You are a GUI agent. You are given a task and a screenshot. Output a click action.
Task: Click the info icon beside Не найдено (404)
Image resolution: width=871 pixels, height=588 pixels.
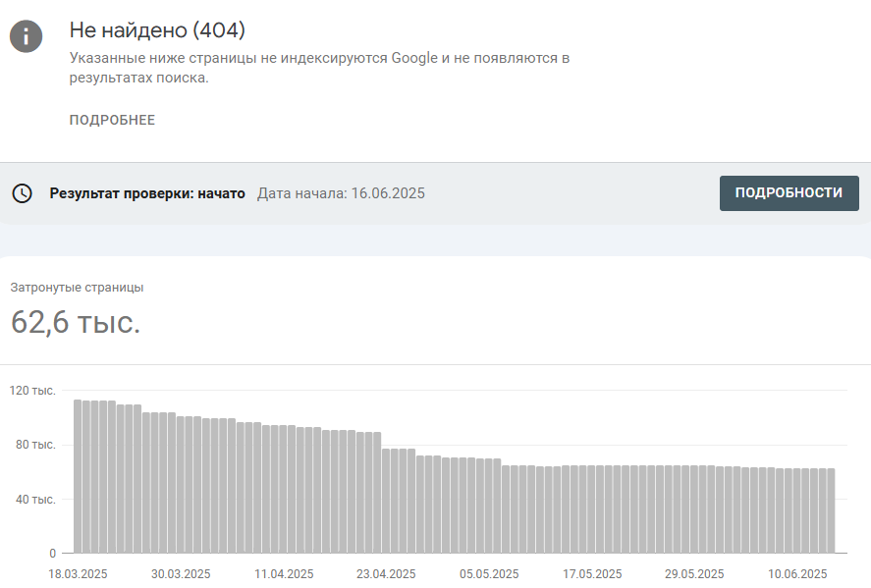[27, 36]
